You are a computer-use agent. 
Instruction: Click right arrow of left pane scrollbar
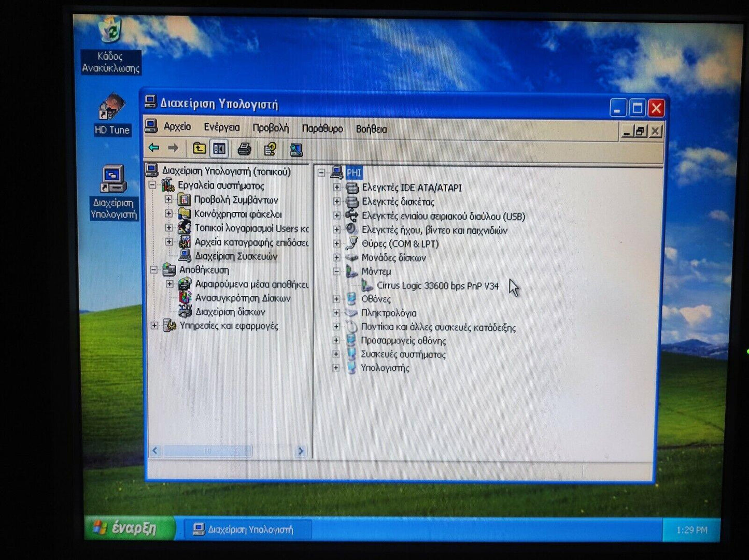coord(301,451)
